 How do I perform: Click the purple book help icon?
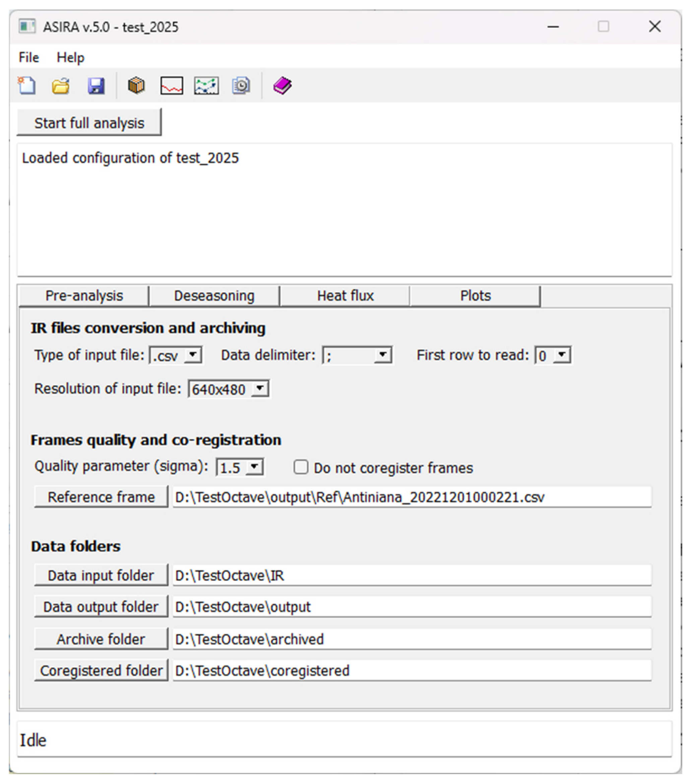point(282,85)
